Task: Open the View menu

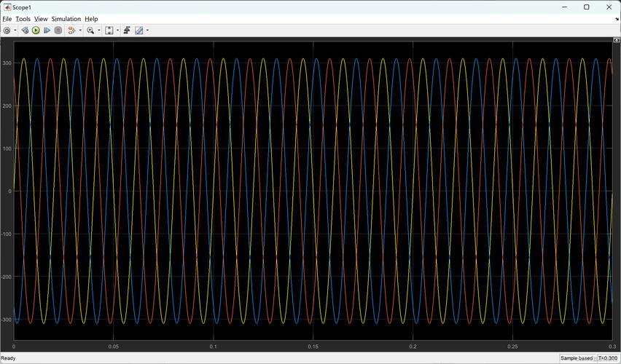Action: [x=41, y=19]
